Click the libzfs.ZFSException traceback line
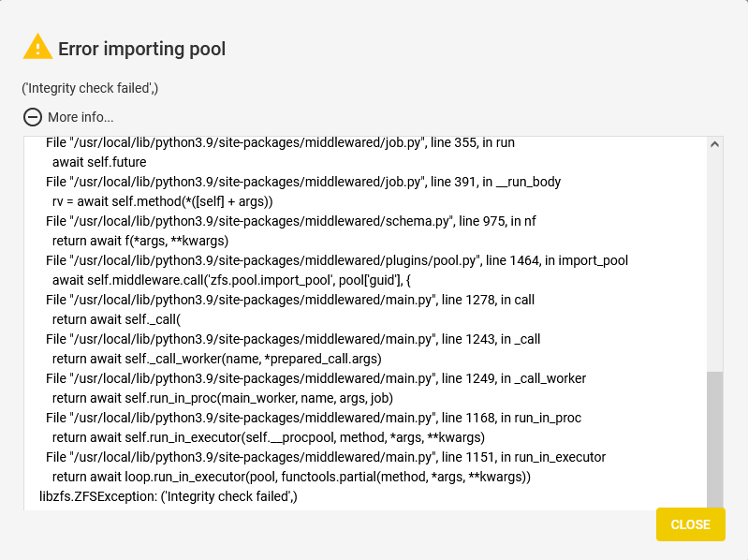748x560 pixels. pyautogui.click(x=168, y=496)
